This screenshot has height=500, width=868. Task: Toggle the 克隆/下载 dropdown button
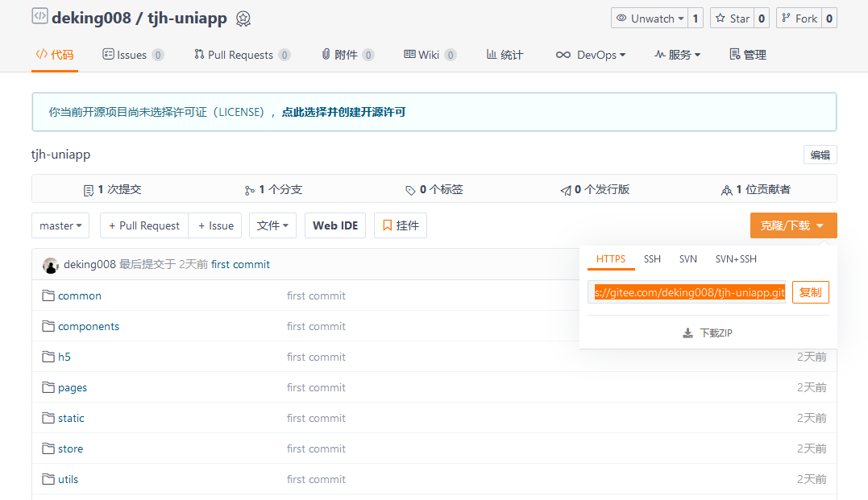793,225
